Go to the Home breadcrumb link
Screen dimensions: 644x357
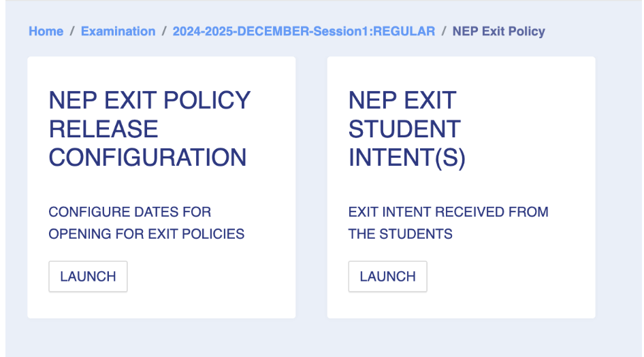click(x=46, y=31)
